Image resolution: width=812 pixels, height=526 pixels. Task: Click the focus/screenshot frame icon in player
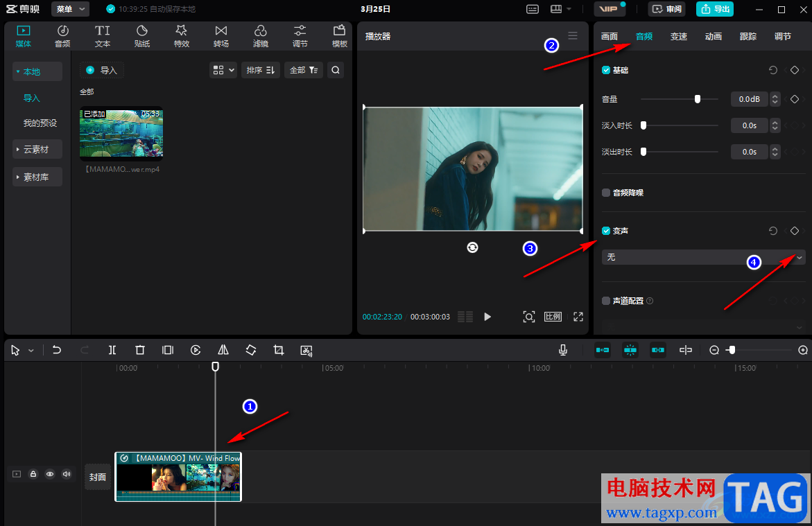tap(528, 317)
